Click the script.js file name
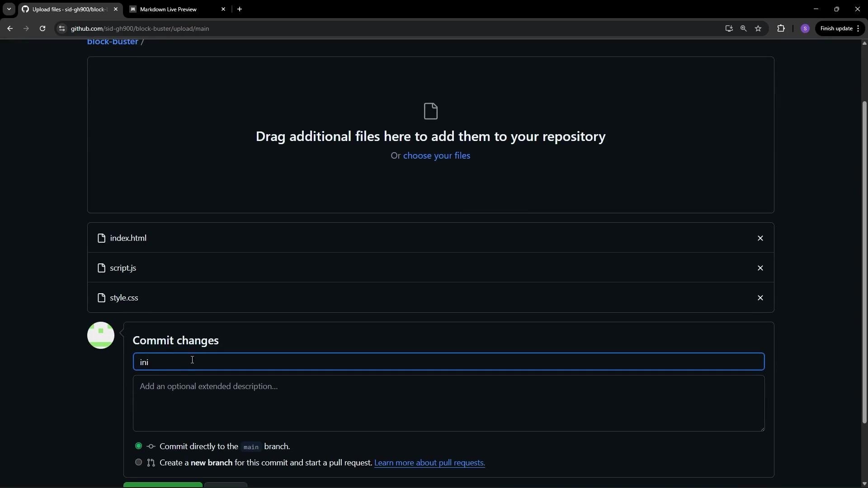This screenshot has width=868, height=488. tap(123, 268)
